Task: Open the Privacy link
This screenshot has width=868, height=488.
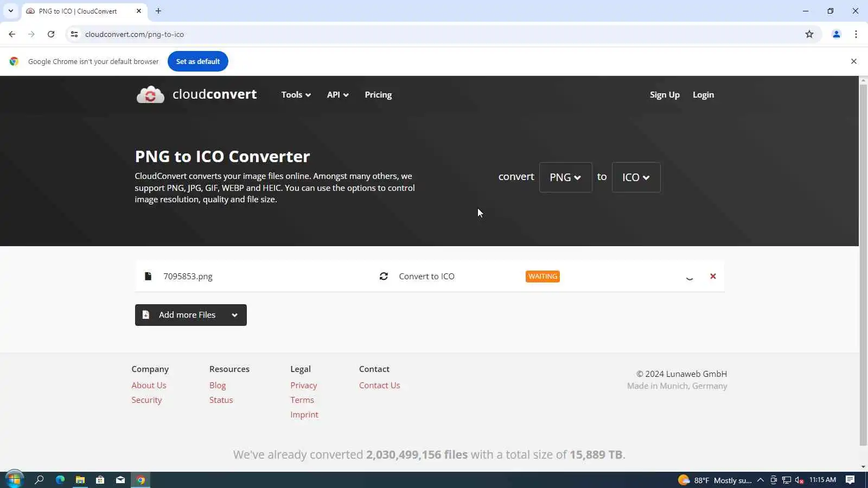Action: click(x=303, y=386)
